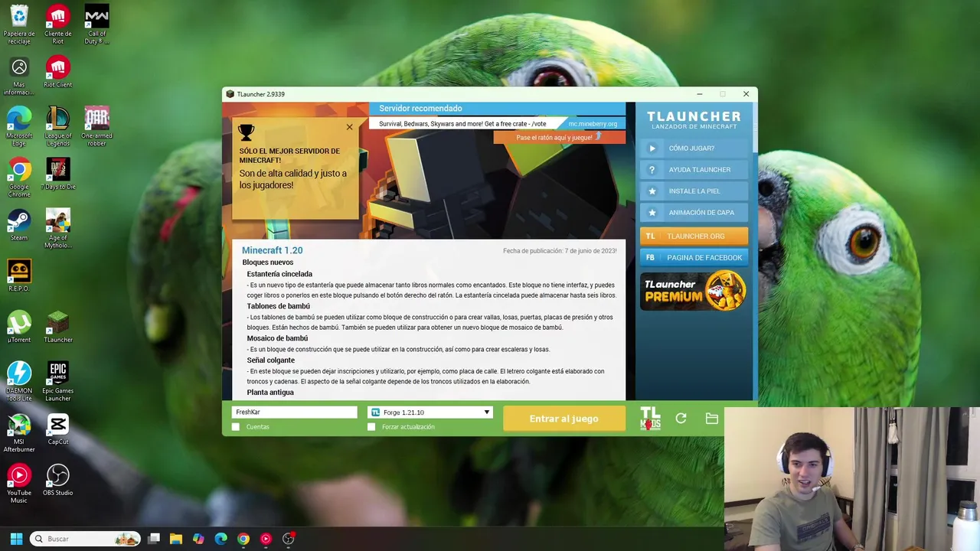
Task: Click the mc.mineberry.org server address
Action: click(x=593, y=124)
